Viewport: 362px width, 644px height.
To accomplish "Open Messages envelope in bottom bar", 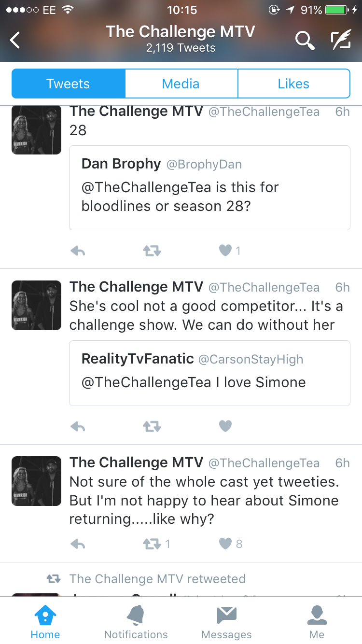I will [226, 622].
